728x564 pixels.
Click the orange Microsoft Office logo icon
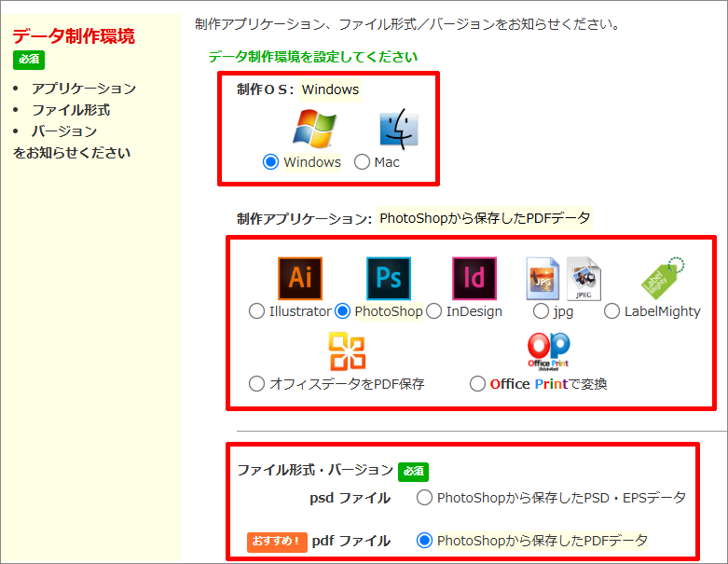347,351
